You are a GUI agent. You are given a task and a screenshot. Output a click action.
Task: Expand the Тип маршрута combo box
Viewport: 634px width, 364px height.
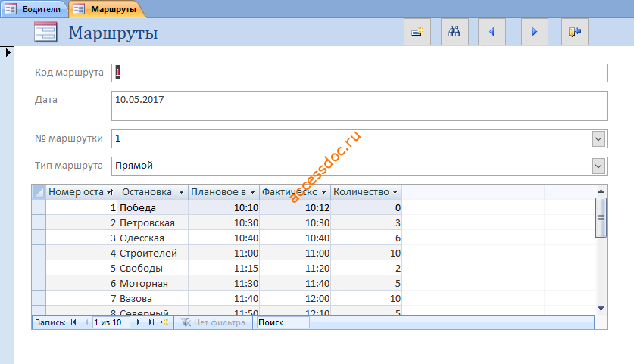(599, 166)
